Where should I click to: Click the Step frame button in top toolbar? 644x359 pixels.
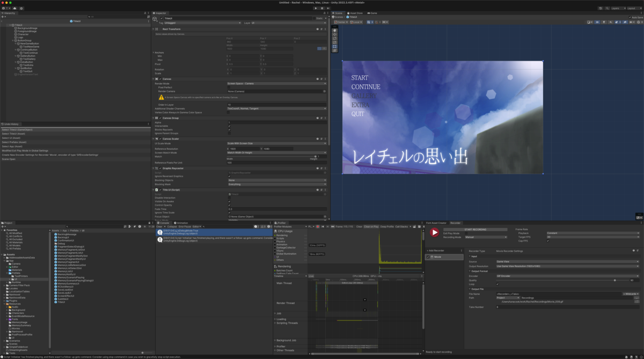click(x=328, y=8)
